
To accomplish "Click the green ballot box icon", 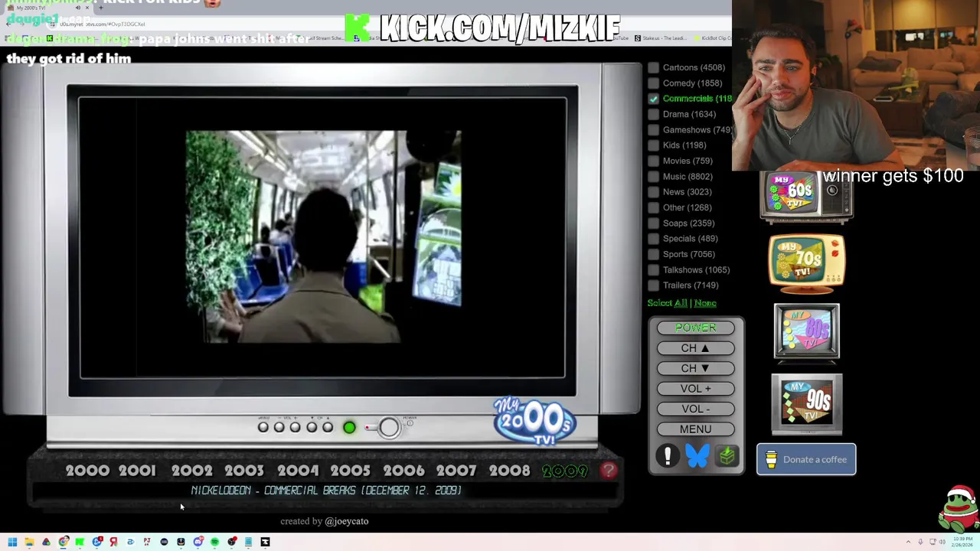I will 727,456.
